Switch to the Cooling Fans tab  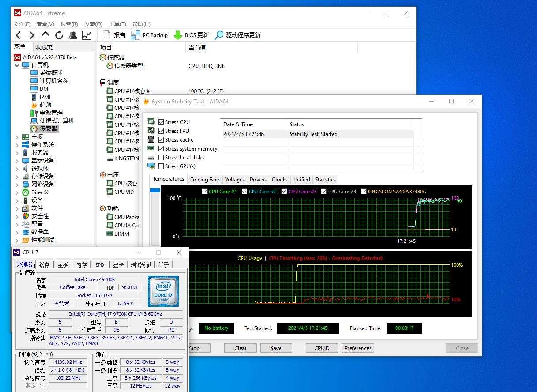coord(204,180)
